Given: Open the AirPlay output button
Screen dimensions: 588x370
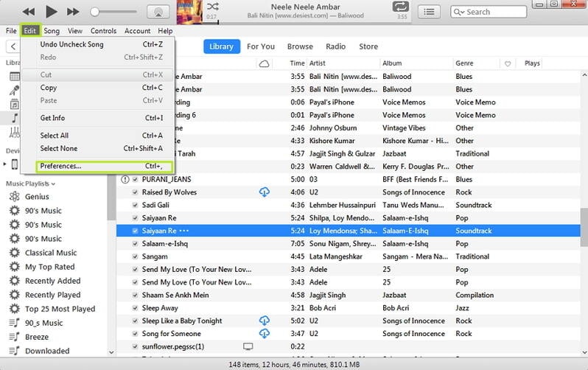Looking at the screenshot, I should [158, 12].
